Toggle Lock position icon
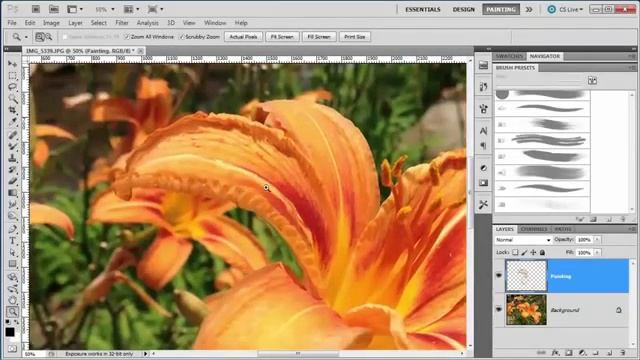 point(533,253)
